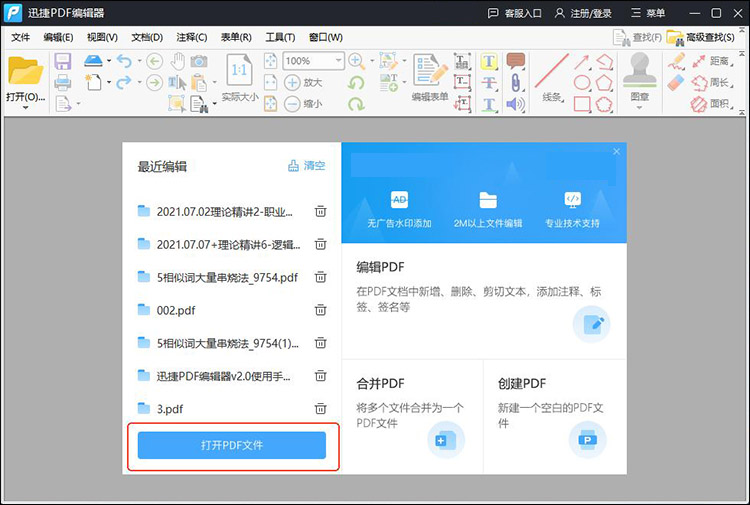Rotate view clockwise
The width and height of the screenshot is (750, 505).
356,103
